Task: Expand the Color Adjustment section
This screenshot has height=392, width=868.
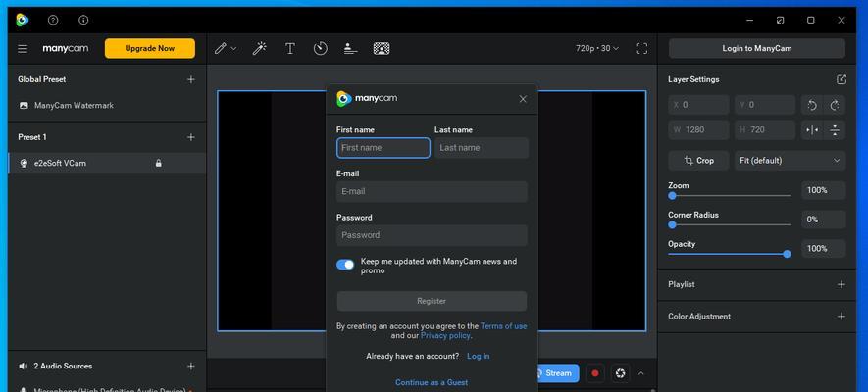Action: [x=842, y=317]
